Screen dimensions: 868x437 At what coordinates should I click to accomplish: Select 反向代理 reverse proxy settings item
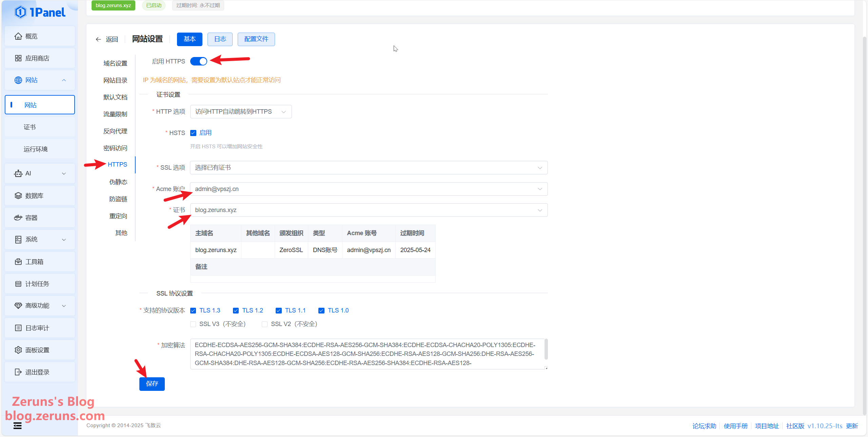pyautogui.click(x=115, y=131)
